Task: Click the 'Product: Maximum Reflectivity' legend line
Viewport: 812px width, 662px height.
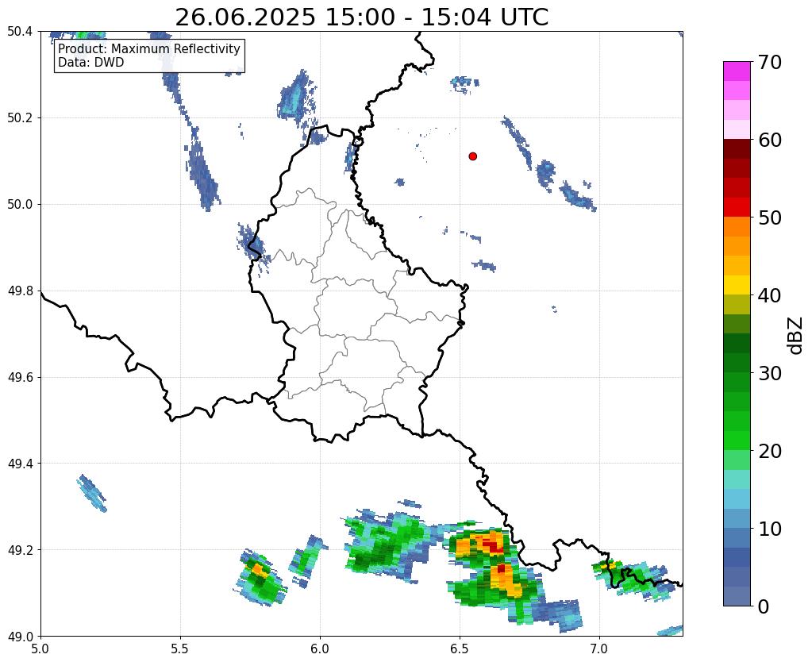Action: coord(149,48)
